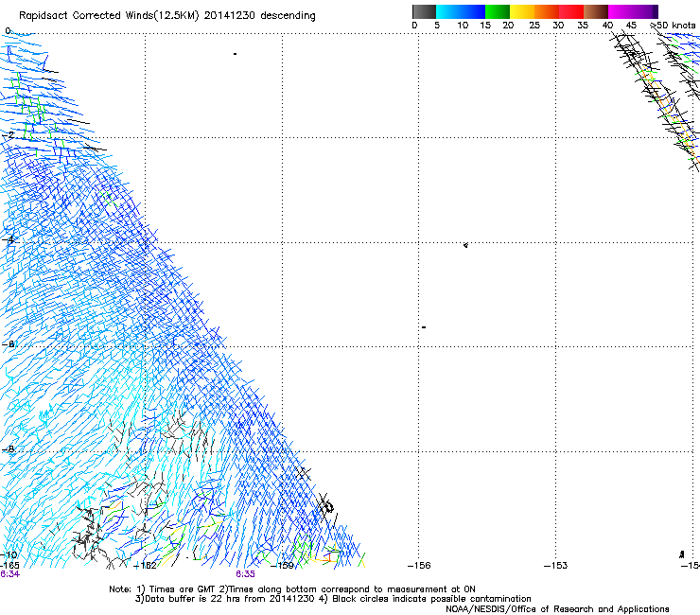The image size is (700, 615).
Task: Click the brown 35–40 knot color segment
Action: click(x=596, y=11)
